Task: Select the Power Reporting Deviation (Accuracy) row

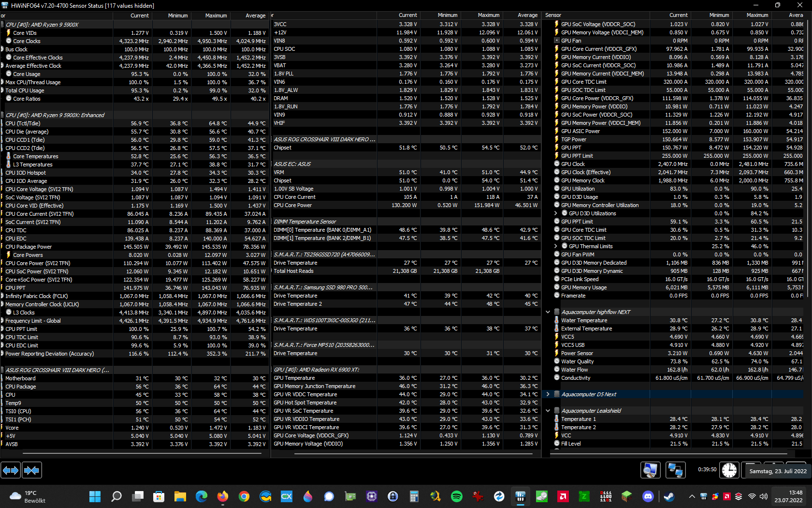Action: tap(134, 354)
